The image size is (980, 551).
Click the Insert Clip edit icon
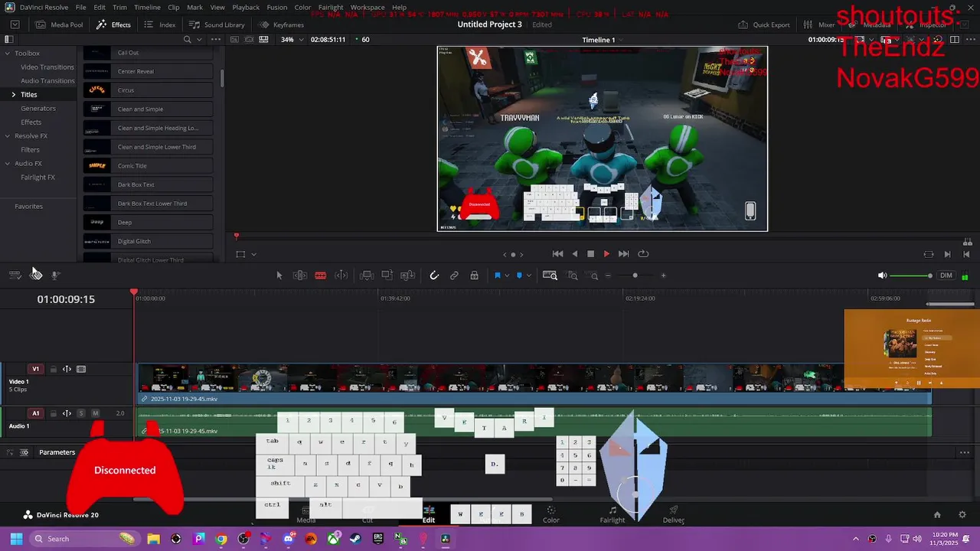pos(367,275)
